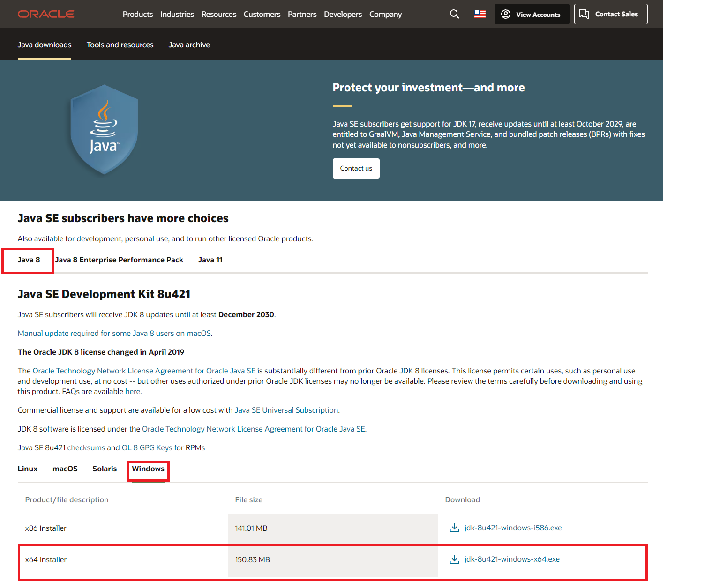The height and width of the screenshot is (588, 720).
Task: Open first Oracle Technology Network License Agreement link
Action: [x=144, y=371]
